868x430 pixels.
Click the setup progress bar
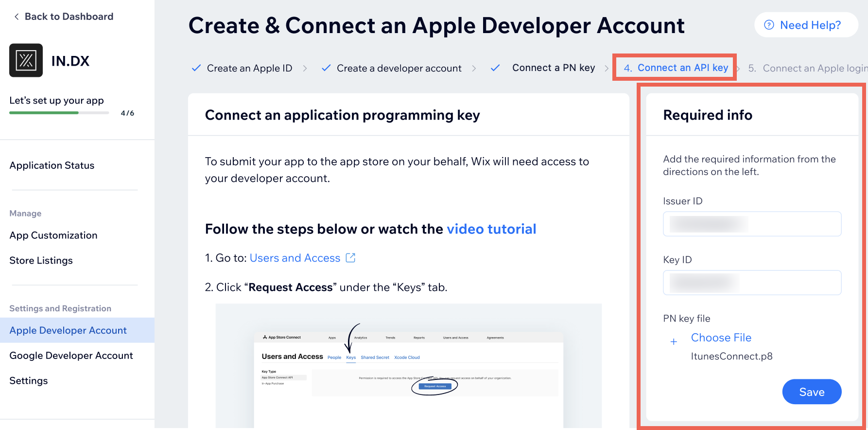(59, 113)
